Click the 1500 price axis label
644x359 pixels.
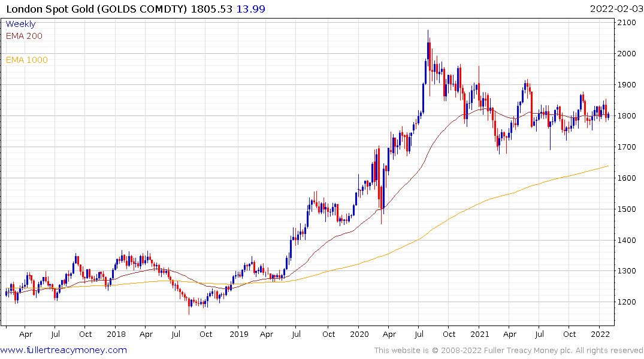click(x=627, y=209)
